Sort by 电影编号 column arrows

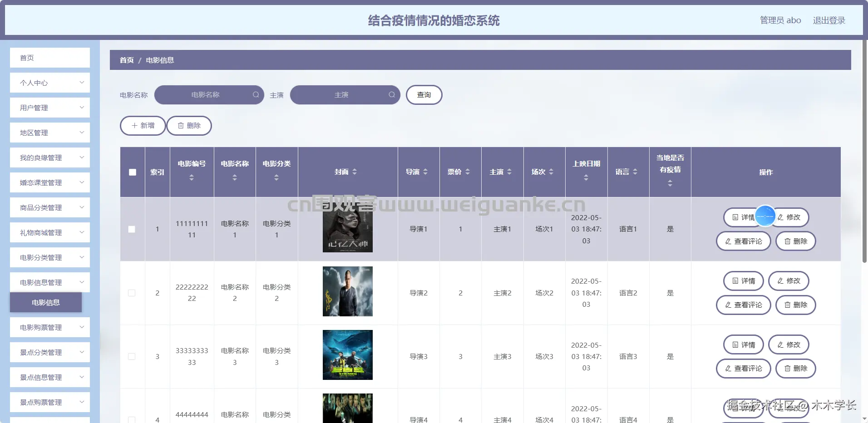click(192, 177)
